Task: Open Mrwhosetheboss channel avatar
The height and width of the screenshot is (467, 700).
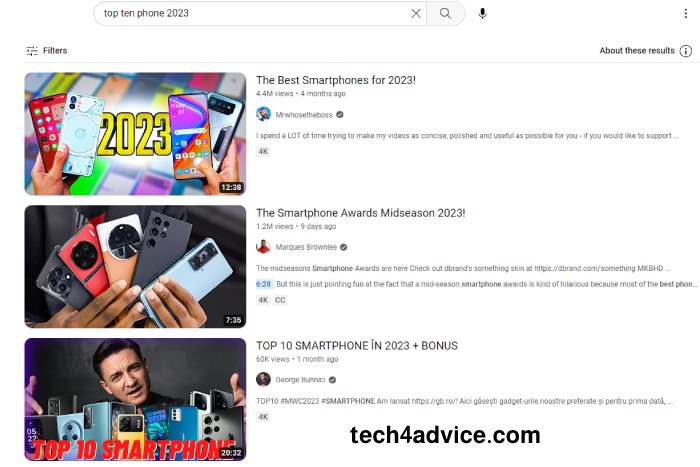Action: (x=263, y=114)
